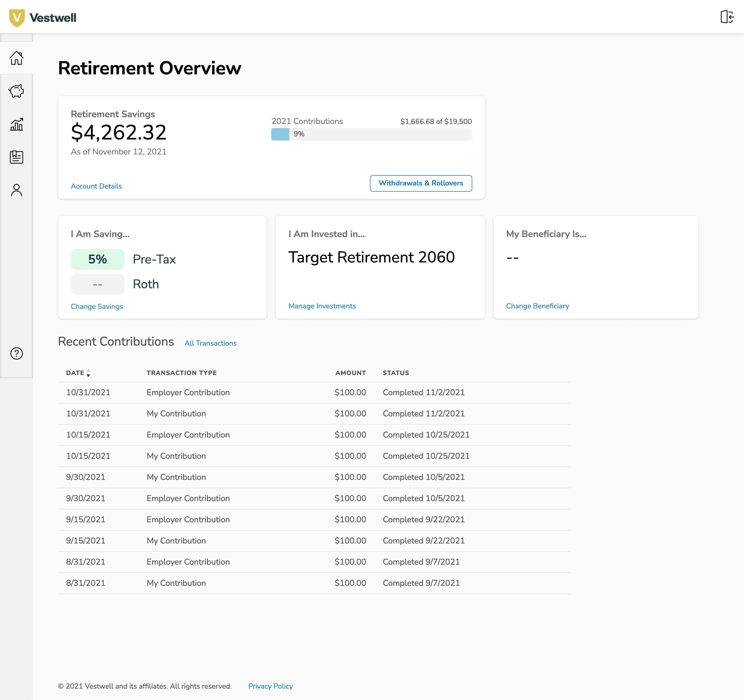Open the investments chart sidebar icon
The image size is (744, 700).
17,124
